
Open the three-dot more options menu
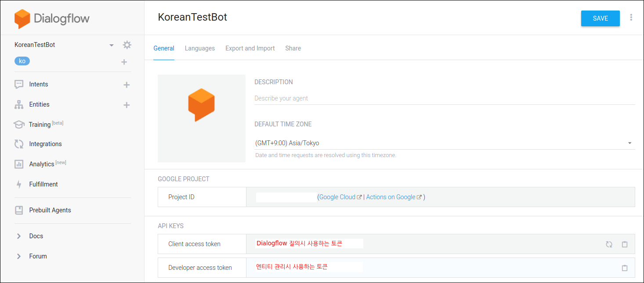pos(631,18)
